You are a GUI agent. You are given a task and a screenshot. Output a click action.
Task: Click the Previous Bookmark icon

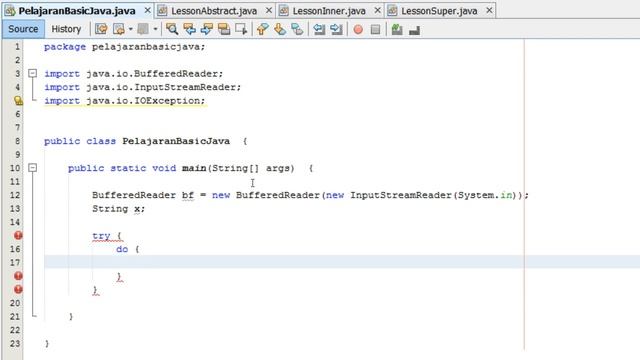(262, 29)
